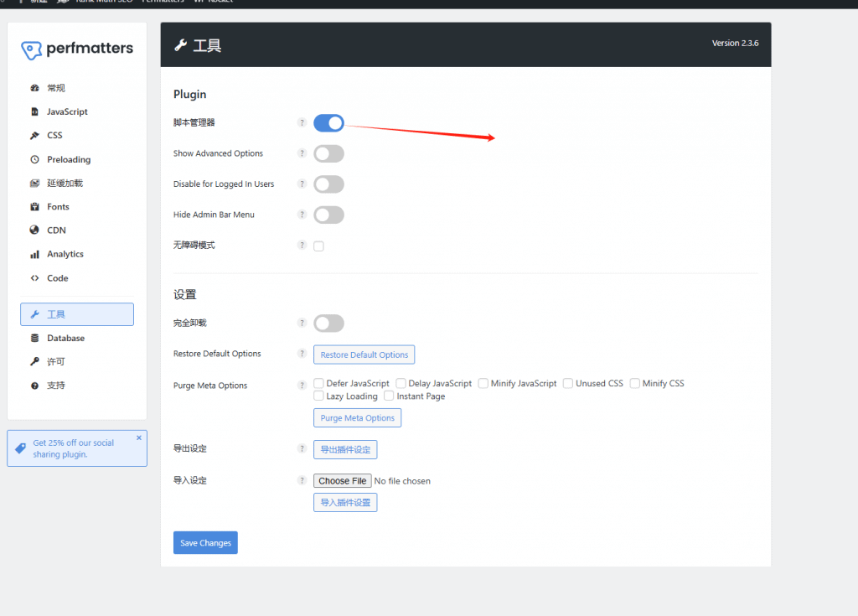Click help tooltip icon for 脚本管理器
858x616 pixels.
(302, 122)
